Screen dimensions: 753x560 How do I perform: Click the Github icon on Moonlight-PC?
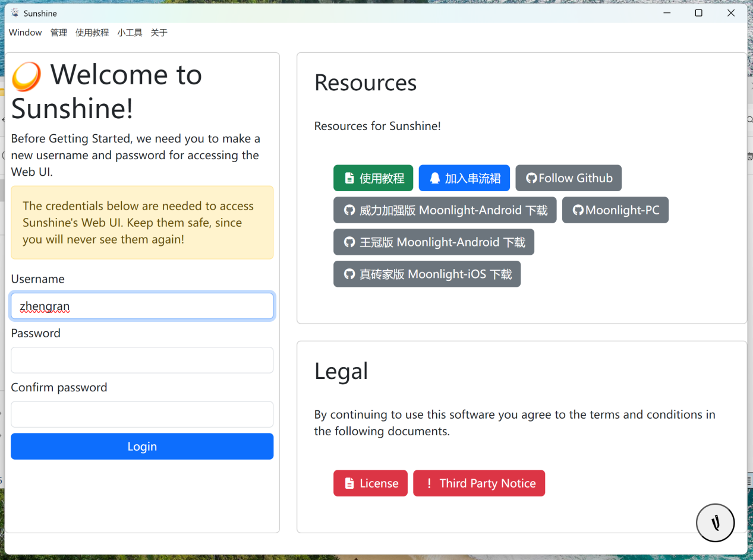[x=578, y=210]
